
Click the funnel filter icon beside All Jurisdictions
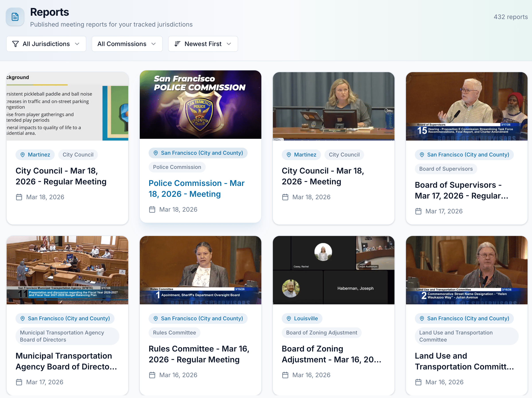[15, 44]
